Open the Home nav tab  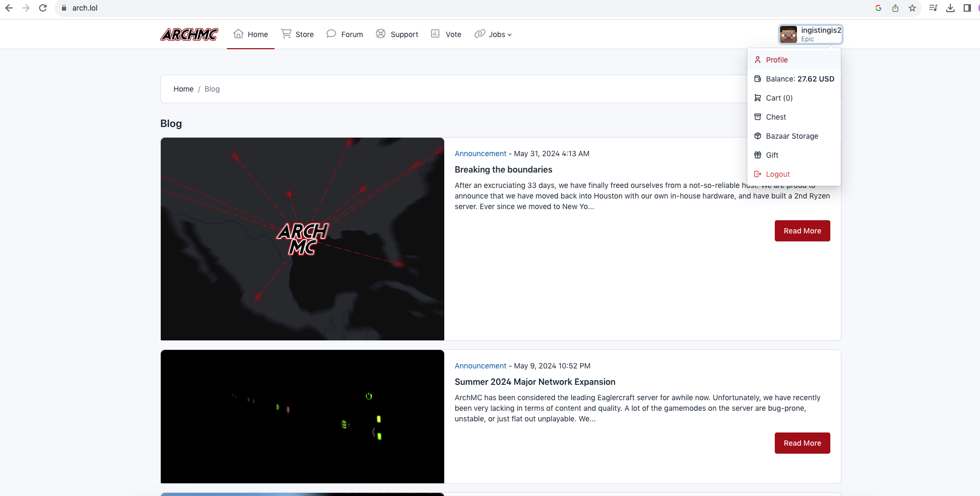[x=251, y=34]
